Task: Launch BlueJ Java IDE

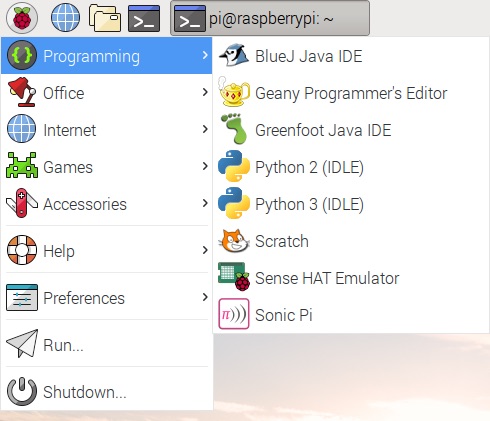Action: coord(351,56)
